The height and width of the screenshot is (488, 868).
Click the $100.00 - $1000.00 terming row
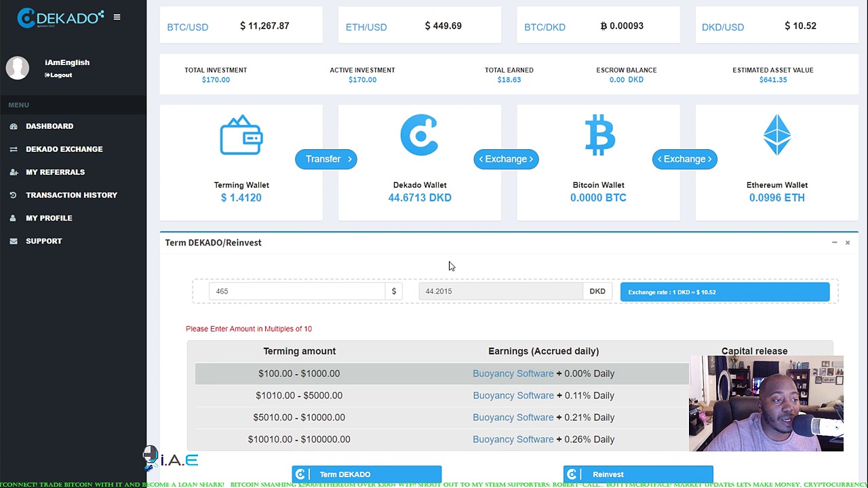(442, 373)
